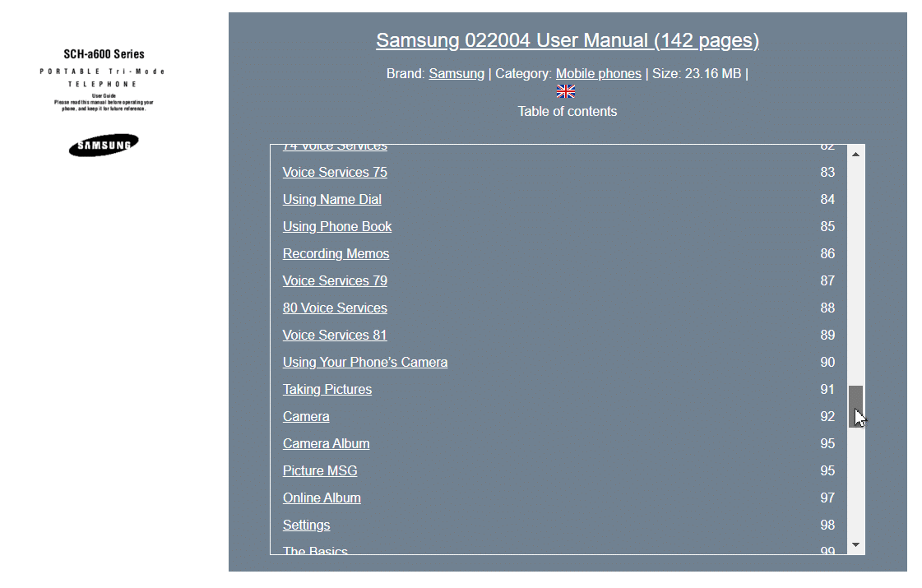Open Voice Services 79 entry
The width and height of the screenshot is (922, 588).
click(x=336, y=280)
